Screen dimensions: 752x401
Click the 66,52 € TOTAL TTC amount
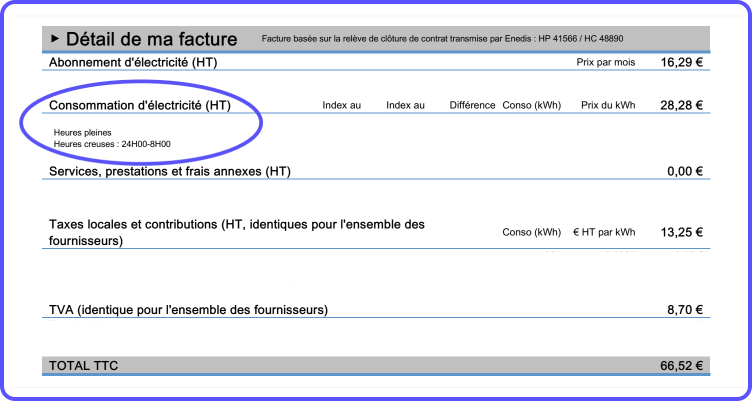[x=682, y=366]
